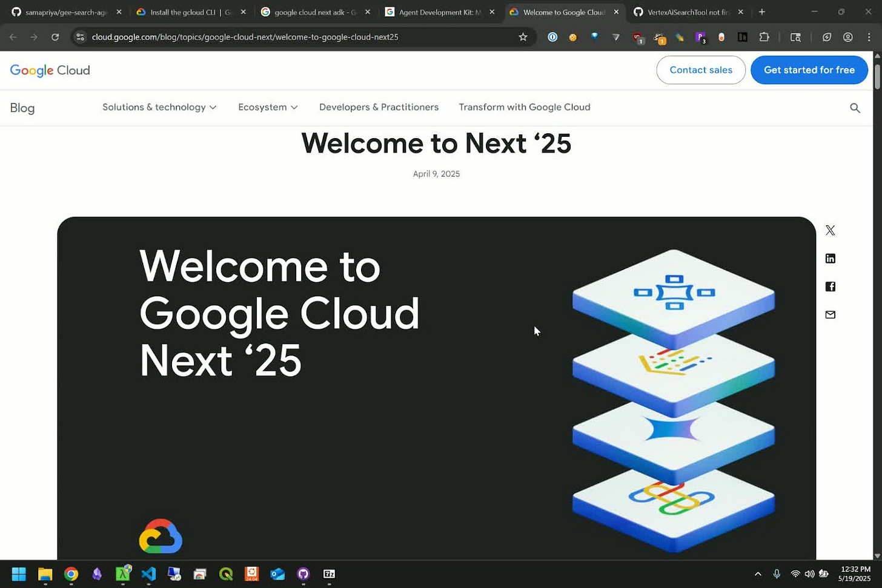Screen dimensions: 882x588
Task: Show hidden system tray icons chevron
Action: pos(757,573)
